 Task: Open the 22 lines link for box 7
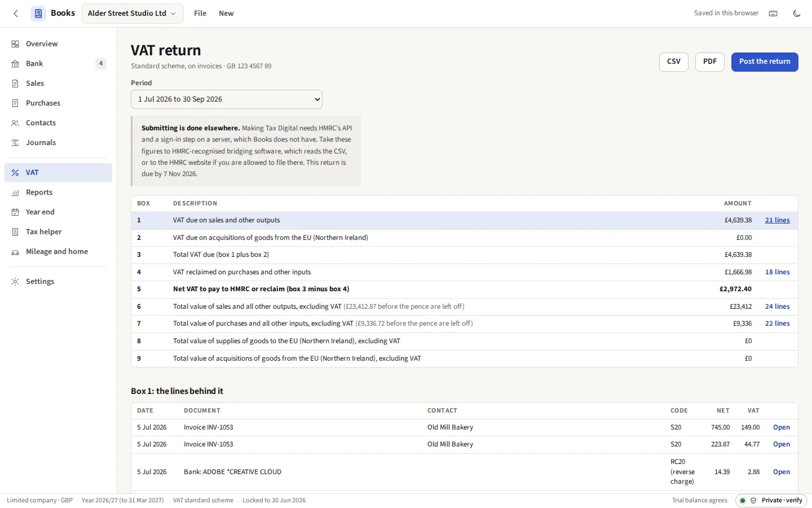[x=777, y=324]
